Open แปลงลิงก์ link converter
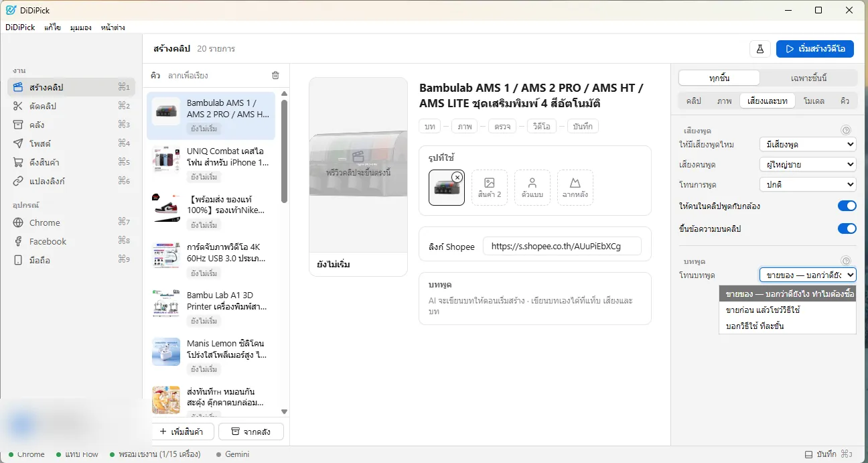 point(71,181)
